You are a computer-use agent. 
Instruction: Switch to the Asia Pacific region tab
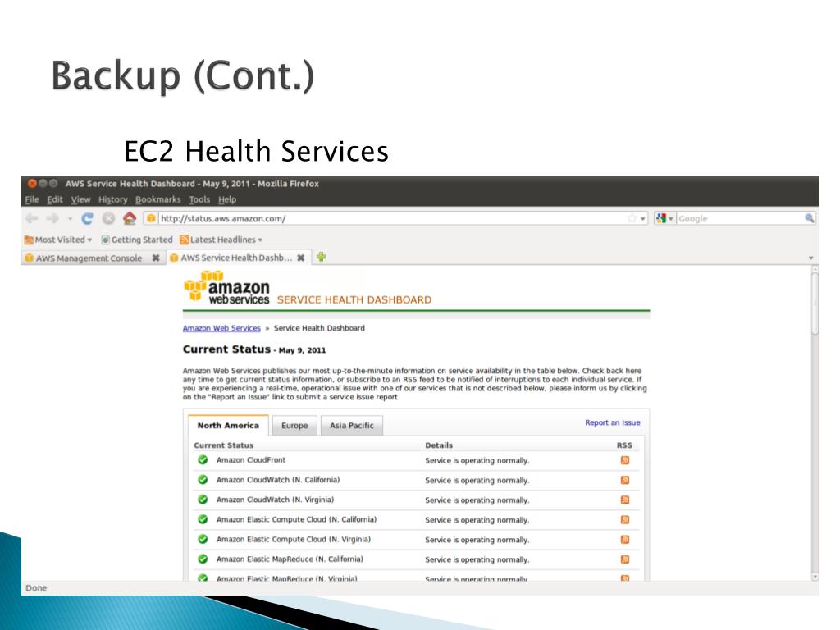click(351, 426)
